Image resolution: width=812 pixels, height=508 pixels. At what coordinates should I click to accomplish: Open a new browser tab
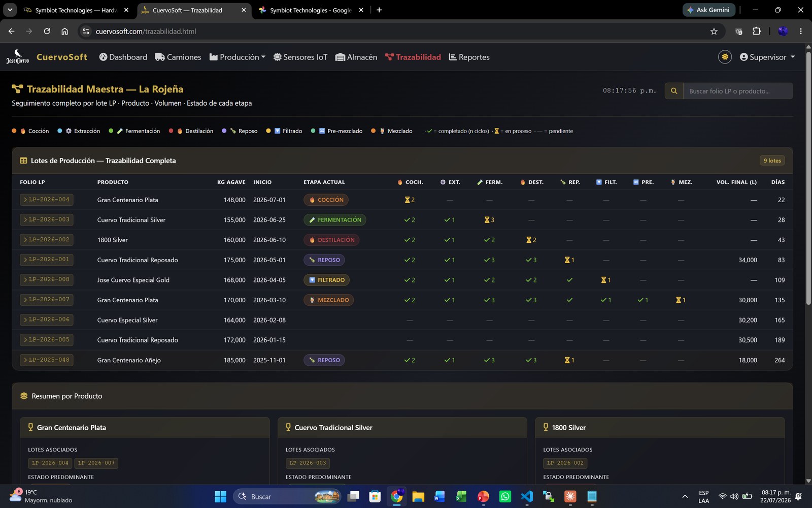pos(379,10)
